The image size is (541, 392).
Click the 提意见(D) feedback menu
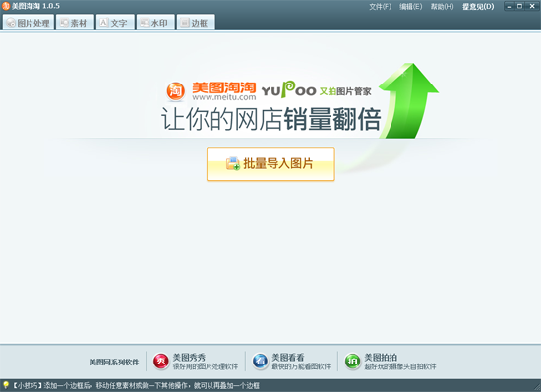478,7
